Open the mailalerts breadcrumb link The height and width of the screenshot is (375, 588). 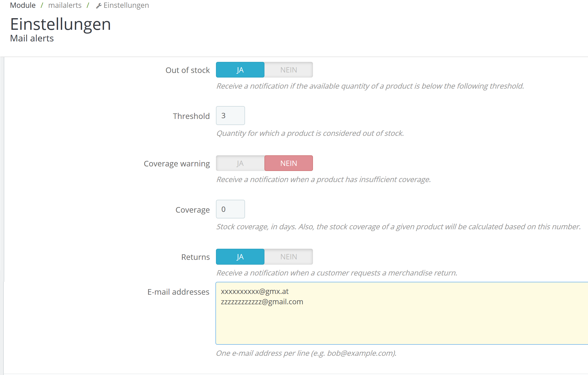pyautogui.click(x=65, y=5)
